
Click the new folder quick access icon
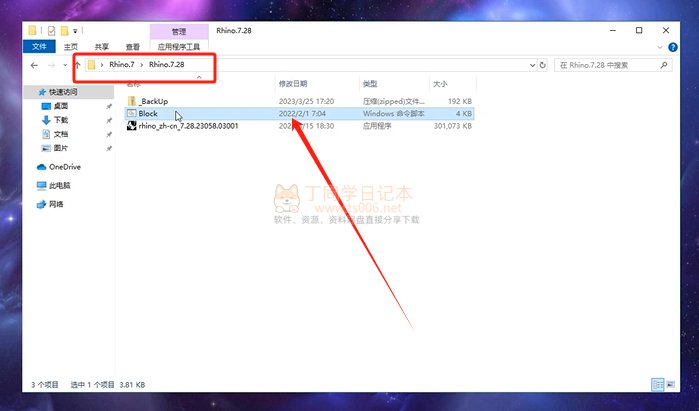click(x=64, y=31)
